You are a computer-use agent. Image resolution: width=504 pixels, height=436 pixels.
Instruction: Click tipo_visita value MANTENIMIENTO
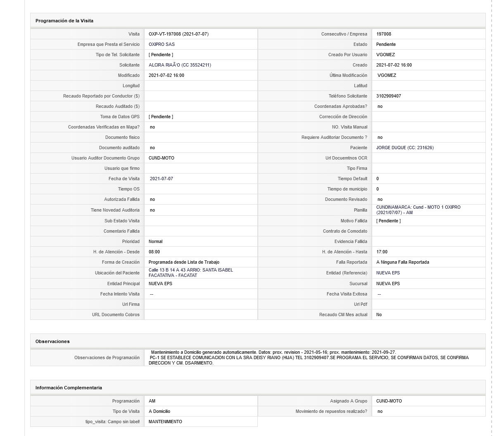165,422
